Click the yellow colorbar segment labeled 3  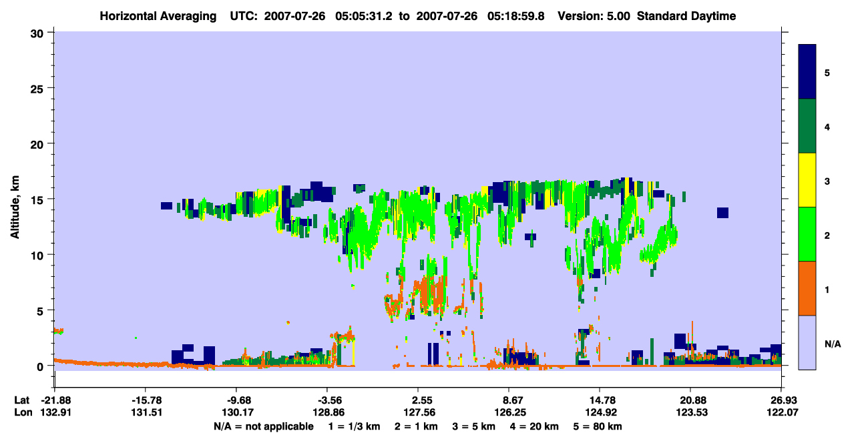click(807, 179)
